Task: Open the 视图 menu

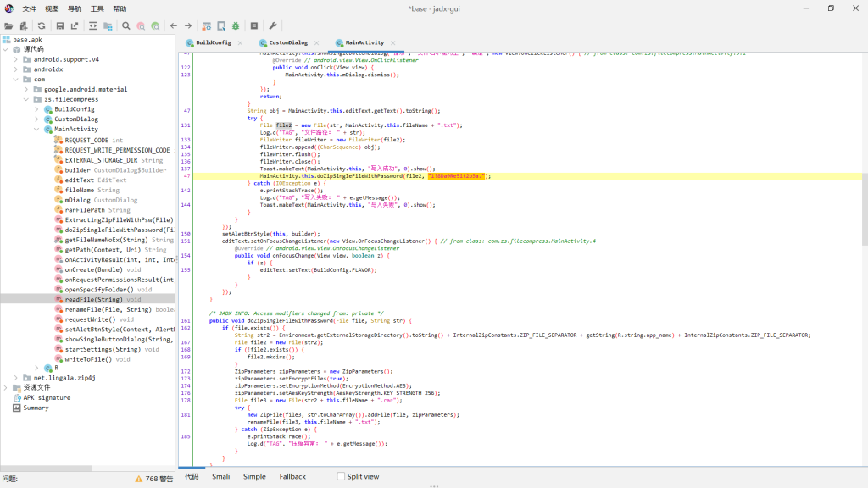Action: (x=52, y=8)
